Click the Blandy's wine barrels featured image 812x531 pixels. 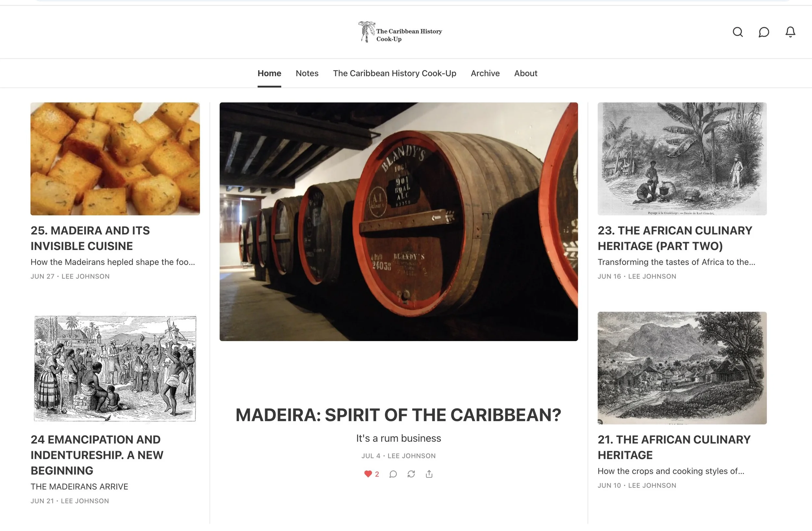coord(399,222)
